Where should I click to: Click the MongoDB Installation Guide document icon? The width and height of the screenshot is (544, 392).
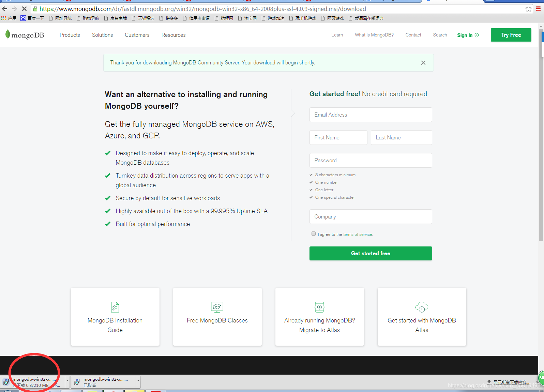115,307
